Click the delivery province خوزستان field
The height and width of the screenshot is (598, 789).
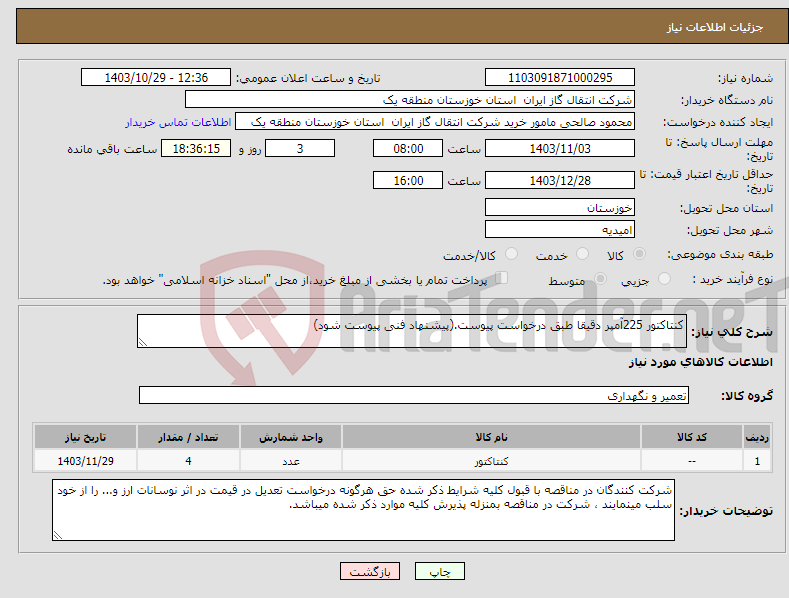560,207
